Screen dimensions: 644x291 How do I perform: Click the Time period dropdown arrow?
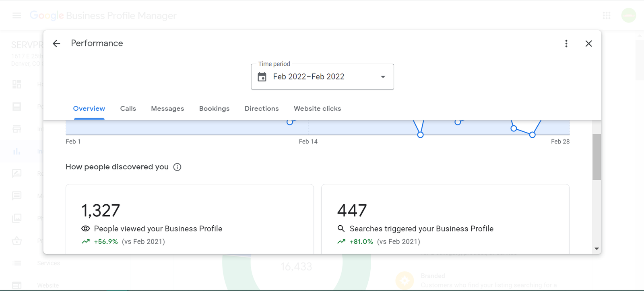click(383, 77)
